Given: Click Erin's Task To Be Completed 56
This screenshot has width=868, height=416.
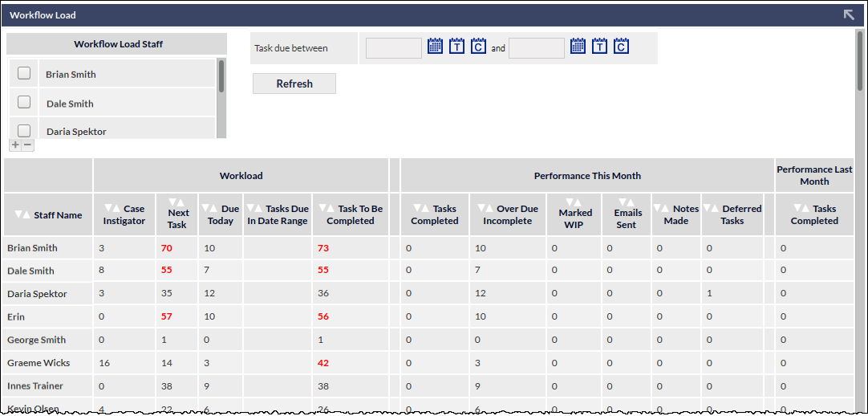Looking at the screenshot, I should (x=323, y=317).
